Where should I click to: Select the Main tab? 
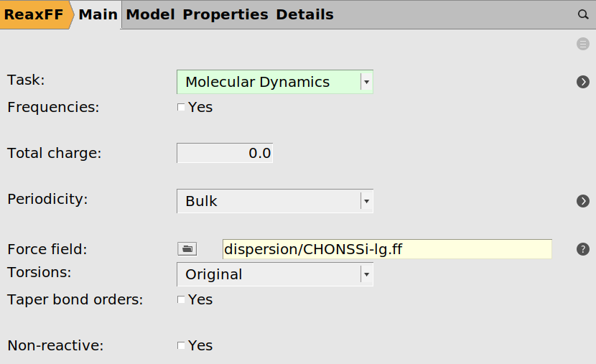(98, 14)
